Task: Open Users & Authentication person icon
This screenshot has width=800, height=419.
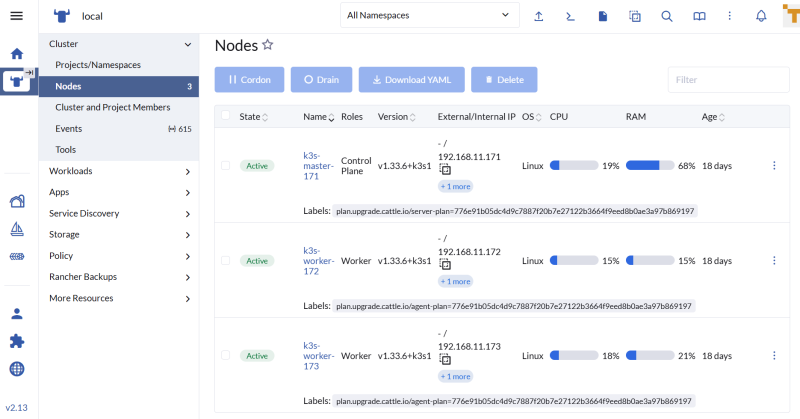Action: point(17,314)
